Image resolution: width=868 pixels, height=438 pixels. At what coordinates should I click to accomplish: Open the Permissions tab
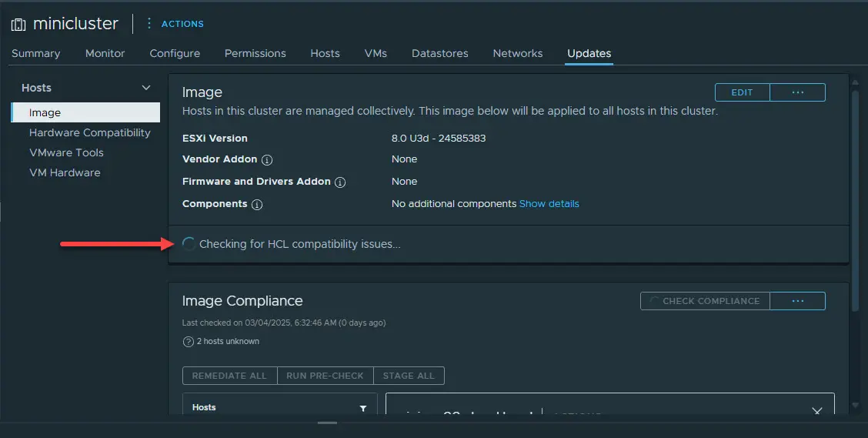tap(255, 53)
